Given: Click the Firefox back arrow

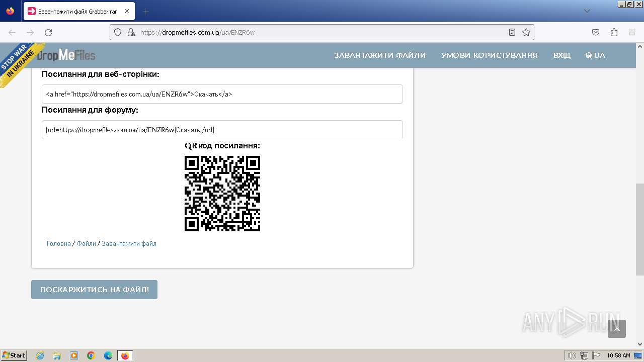Looking at the screenshot, I should click(x=12, y=32).
